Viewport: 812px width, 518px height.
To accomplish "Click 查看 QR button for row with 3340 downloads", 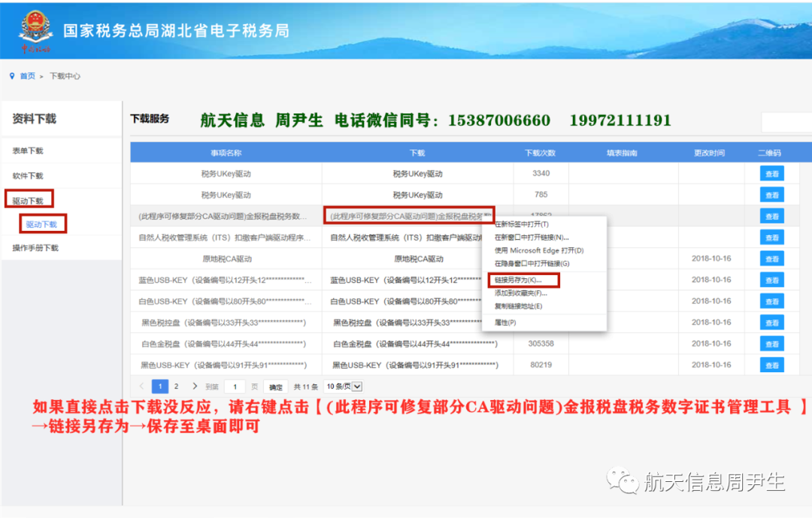I will pyautogui.click(x=771, y=174).
